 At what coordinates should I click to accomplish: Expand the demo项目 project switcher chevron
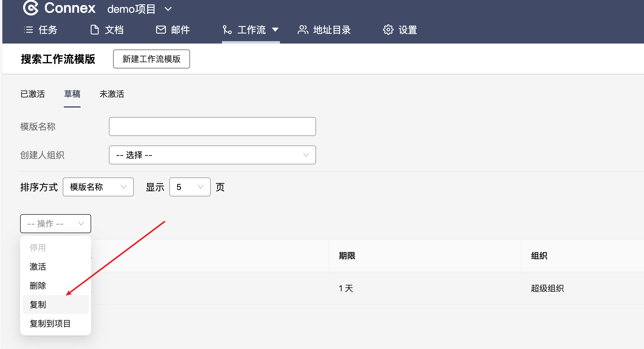168,9
